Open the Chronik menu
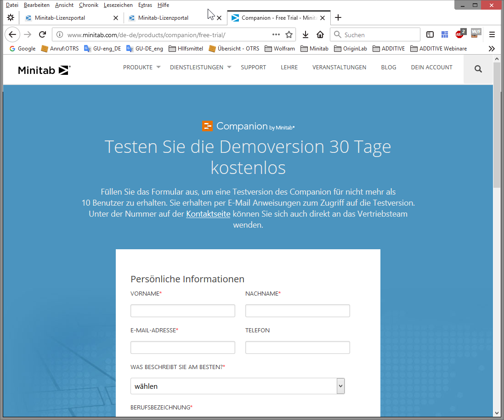The width and height of the screenshot is (504, 420). tap(89, 5)
